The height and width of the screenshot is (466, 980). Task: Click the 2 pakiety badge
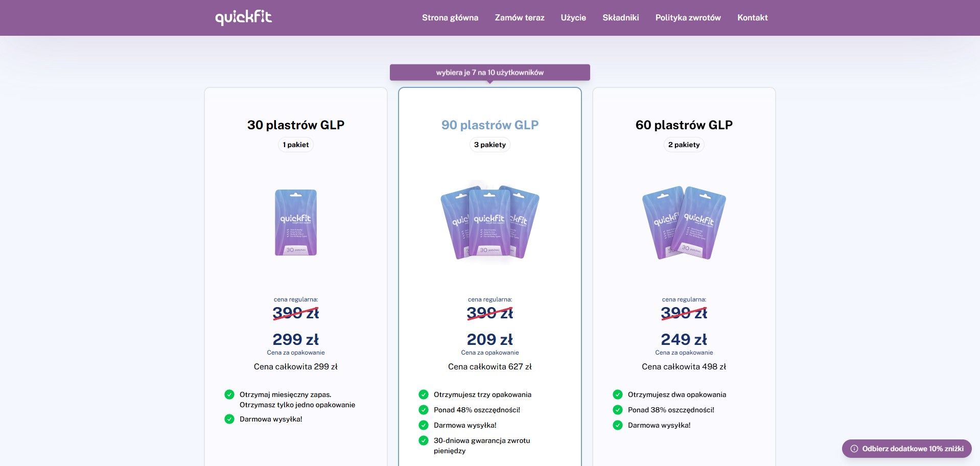[684, 145]
